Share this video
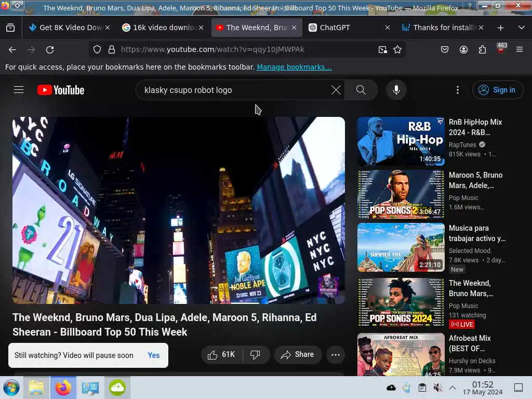Viewport: 532px width, 399px height. [x=298, y=354]
